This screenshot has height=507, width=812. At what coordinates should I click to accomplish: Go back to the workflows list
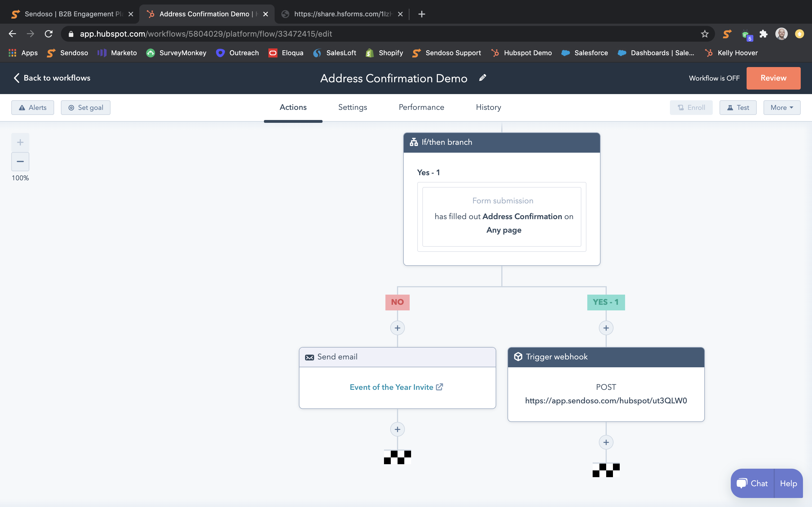coord(52,78)
